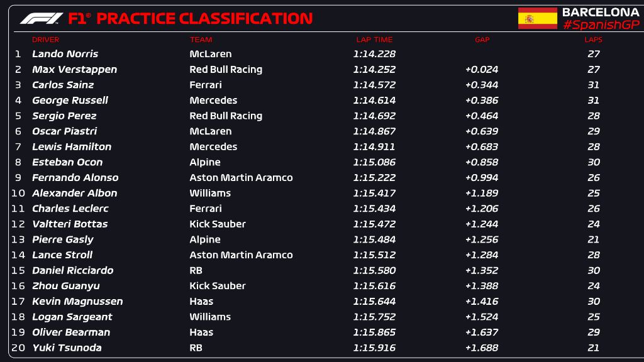Click Yuki Tsunoda's name
Image resolution: width=644 pixels, height=362 pixels.
(67, 348)
